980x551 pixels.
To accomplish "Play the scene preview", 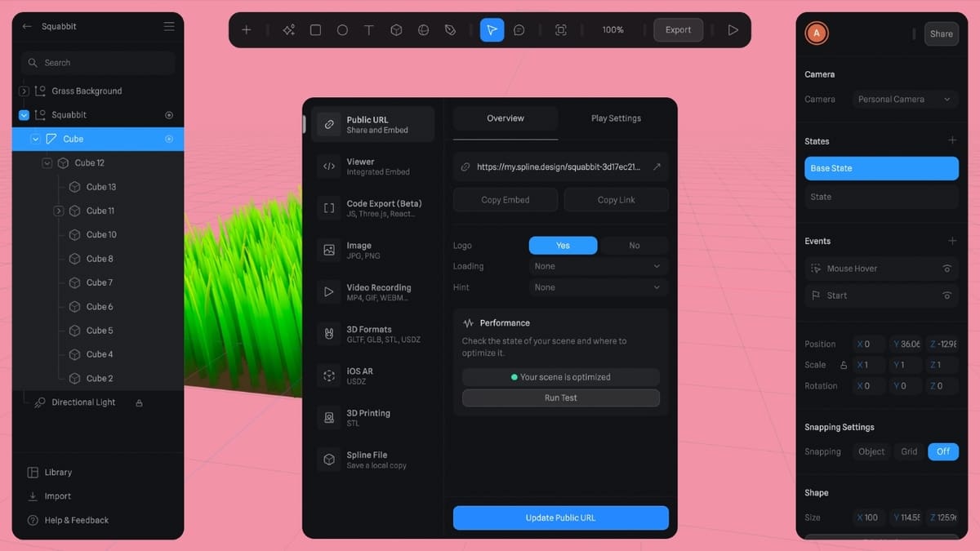I will click(x=733, y=30).
